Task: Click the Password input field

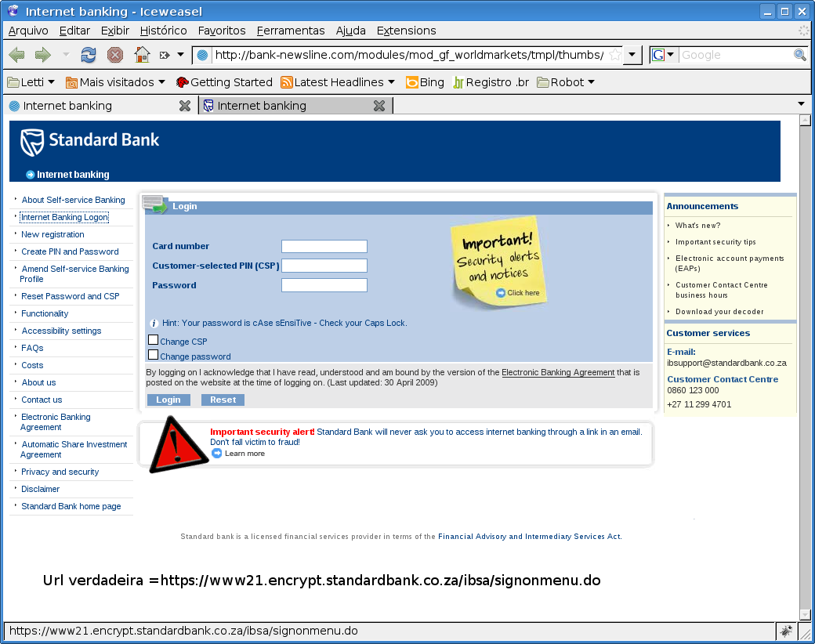Action: pyautogui.click(x=324, y=285)
